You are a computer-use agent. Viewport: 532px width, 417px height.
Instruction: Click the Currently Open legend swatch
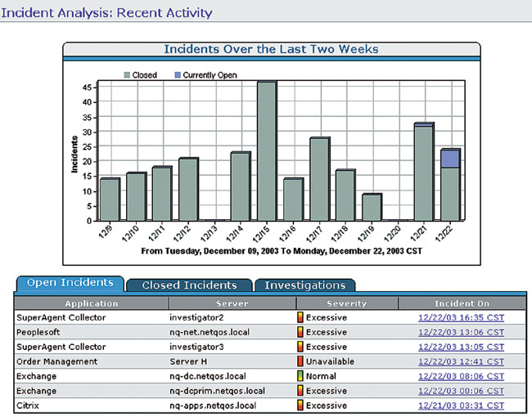tap(177, 74)
